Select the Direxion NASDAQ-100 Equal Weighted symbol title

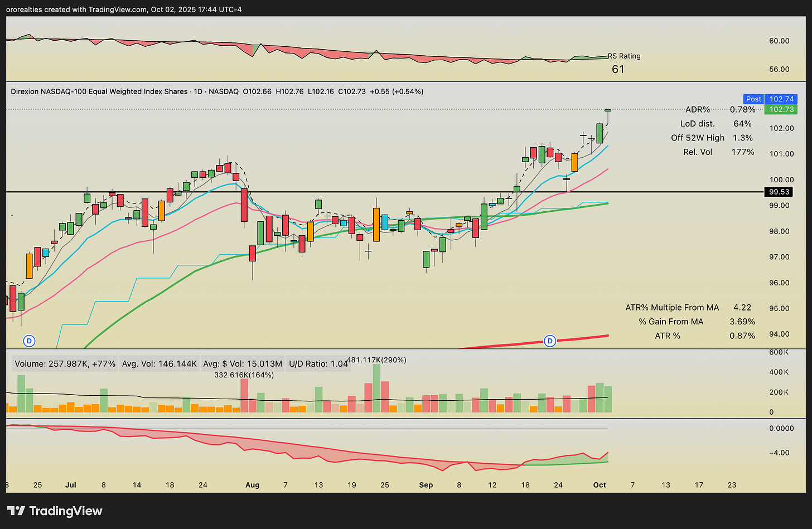pos(99,91)
